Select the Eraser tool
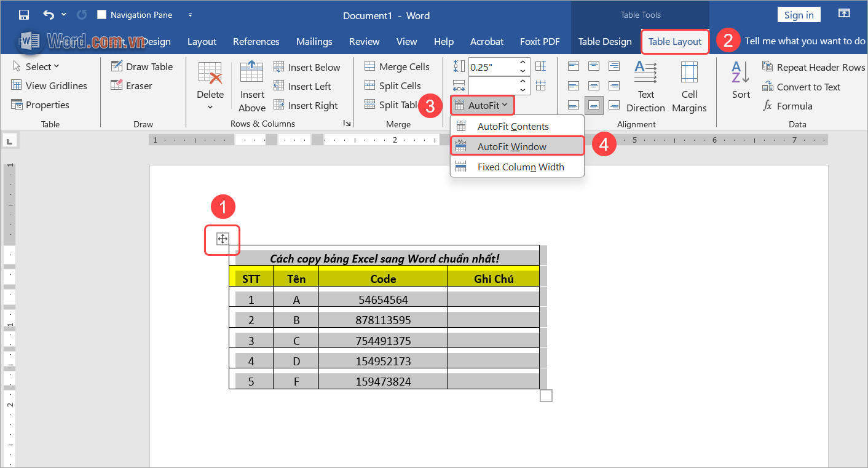 pos(131,85)
